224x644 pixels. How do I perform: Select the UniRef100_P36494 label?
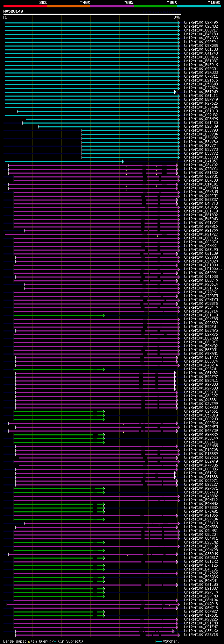[201, 107]
